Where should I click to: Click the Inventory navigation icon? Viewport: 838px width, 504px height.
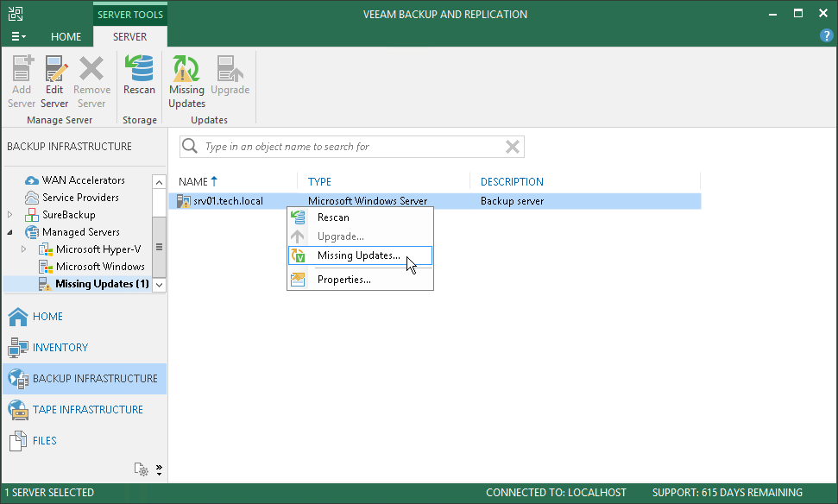18,348
